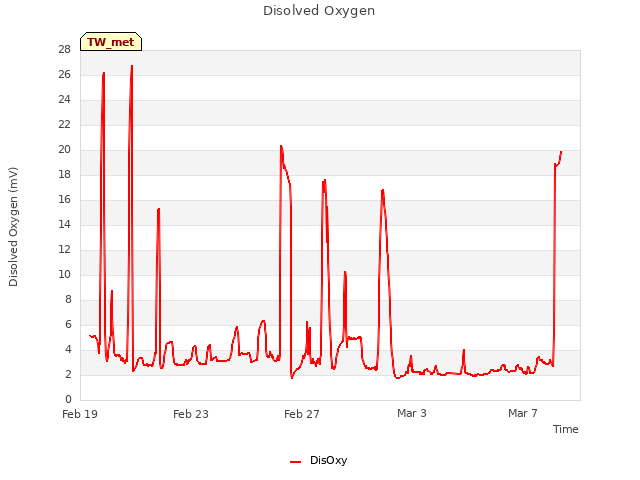Image resolution: width=640 pixels, height=480 pixels.
Task: Click the TW_met annotation label
Action: tap(111, 42)
